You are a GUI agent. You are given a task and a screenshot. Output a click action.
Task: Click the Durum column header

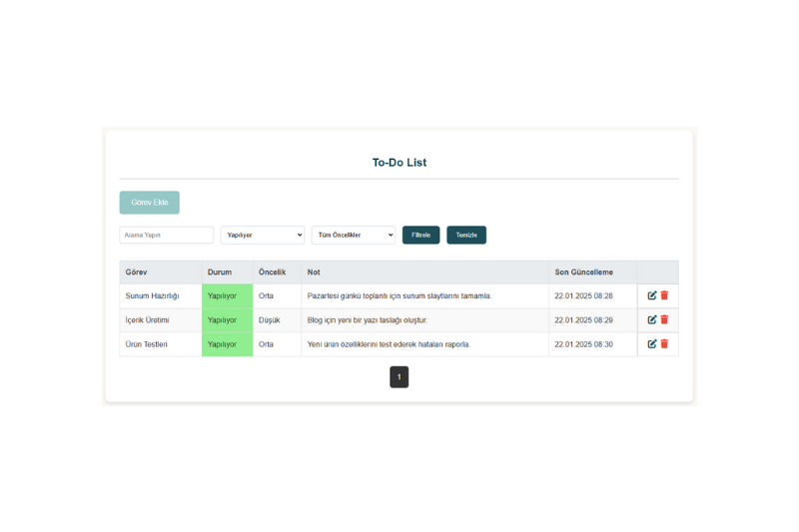point(219,271)
